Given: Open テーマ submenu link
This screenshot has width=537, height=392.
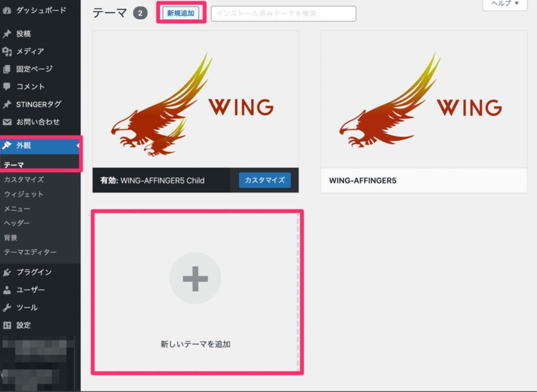Looking at the screenshot, I should (x=14, y=165).
